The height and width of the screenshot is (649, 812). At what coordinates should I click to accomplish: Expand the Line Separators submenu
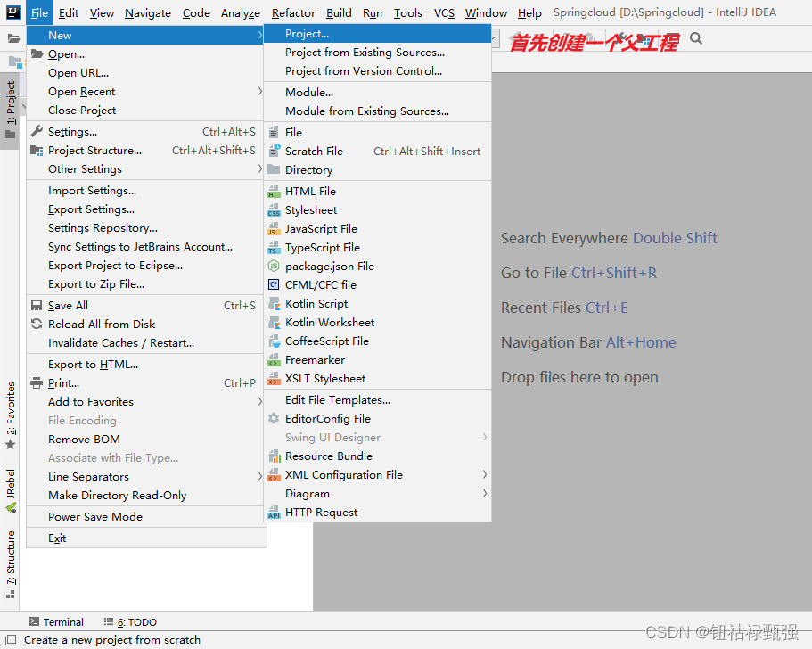pyautogui.click(x=145, y=477)
